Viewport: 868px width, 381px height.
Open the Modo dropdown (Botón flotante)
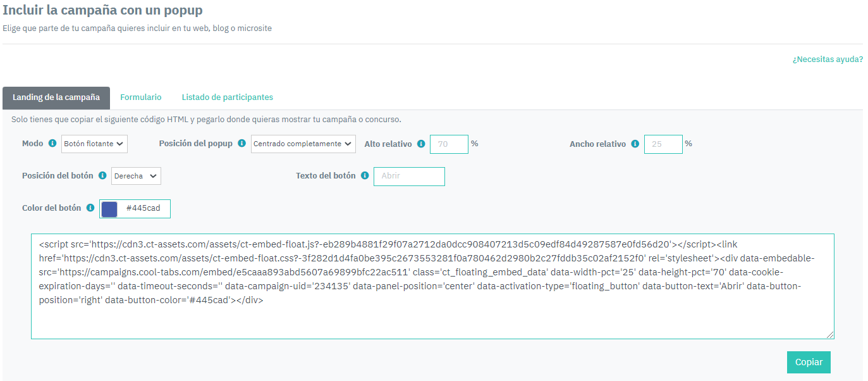[94, 144]
